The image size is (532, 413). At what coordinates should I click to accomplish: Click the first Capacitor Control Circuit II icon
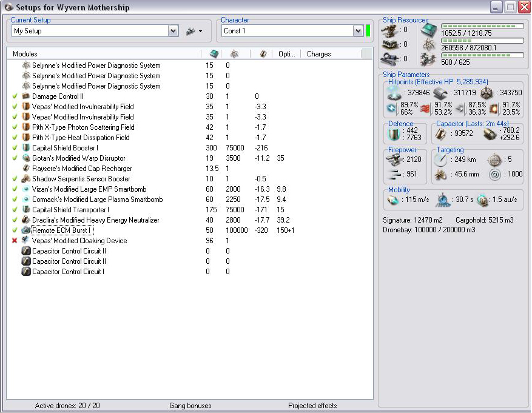point(26,251)
